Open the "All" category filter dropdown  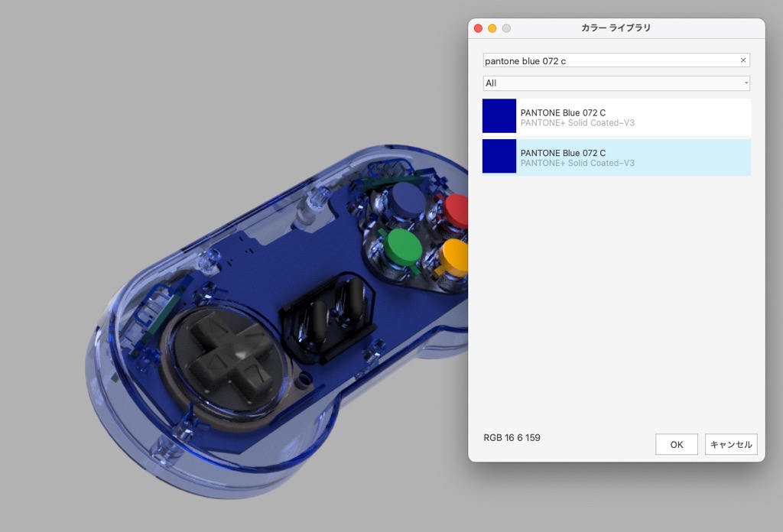click(616, 83)
